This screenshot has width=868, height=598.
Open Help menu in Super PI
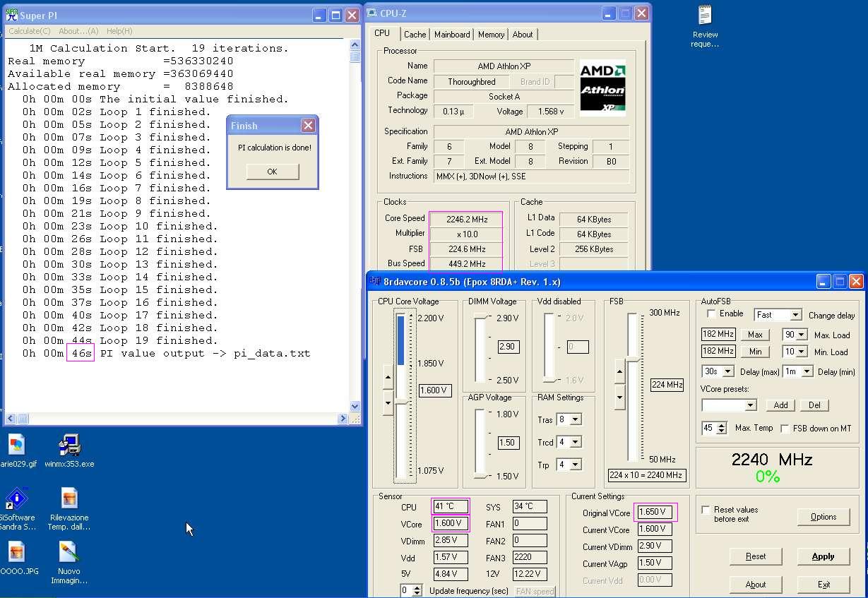point(119,31)
